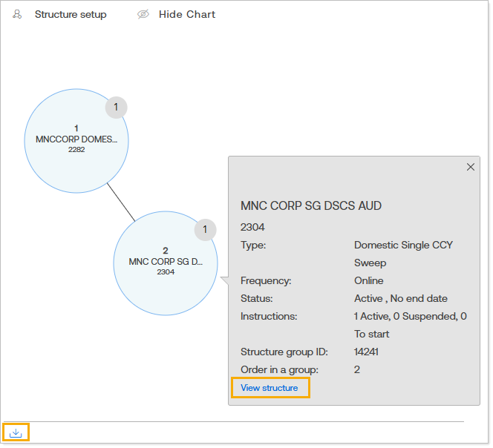
Task: Click the 2304 ID under the popup title
Action: click(253, 227)
